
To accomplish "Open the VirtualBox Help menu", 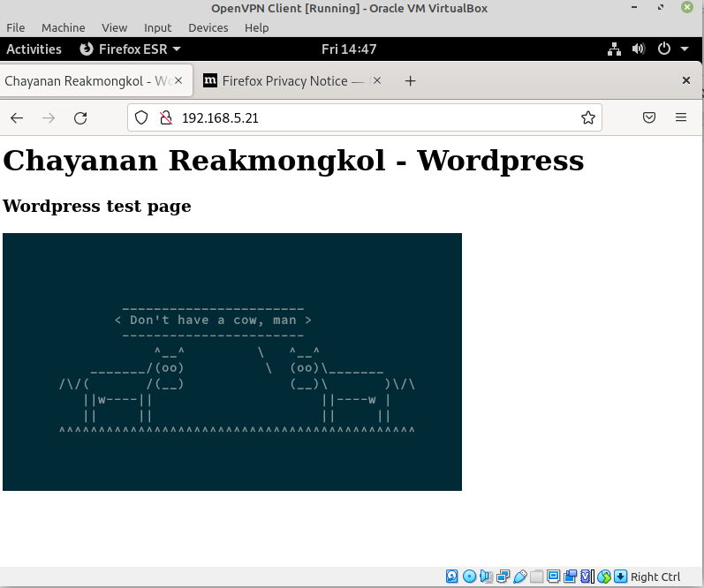I will click(257, 28).
